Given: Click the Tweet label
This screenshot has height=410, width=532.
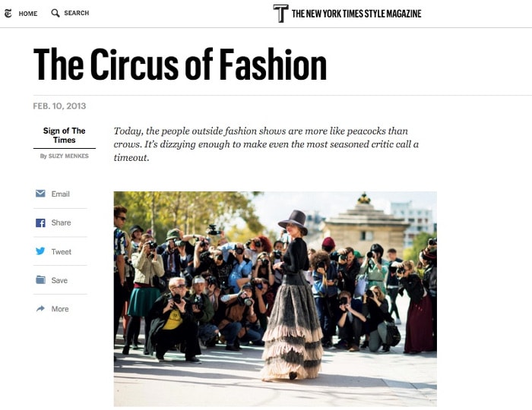Looking at the screenshot, I should point(62,252).
